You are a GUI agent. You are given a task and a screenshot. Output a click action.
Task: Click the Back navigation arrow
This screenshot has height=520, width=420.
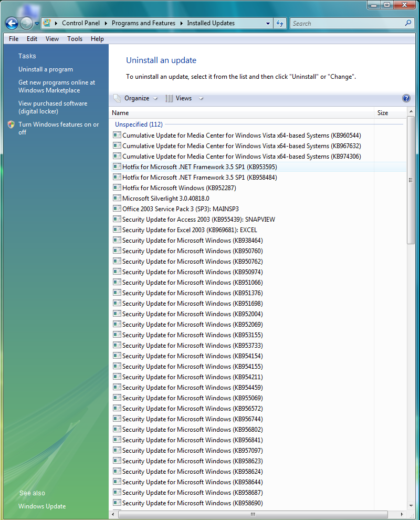point(12,23)
